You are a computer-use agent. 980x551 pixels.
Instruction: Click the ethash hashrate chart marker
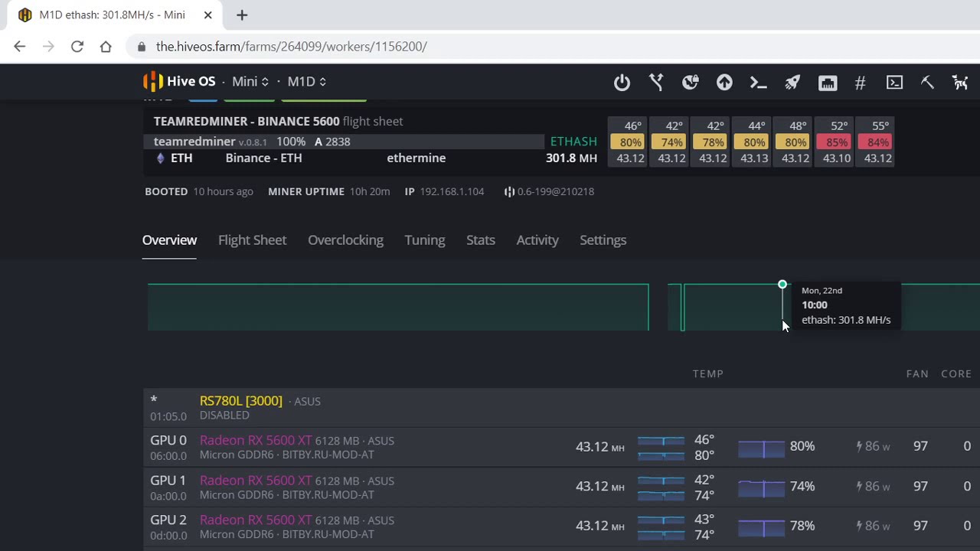tap(782, 285)
